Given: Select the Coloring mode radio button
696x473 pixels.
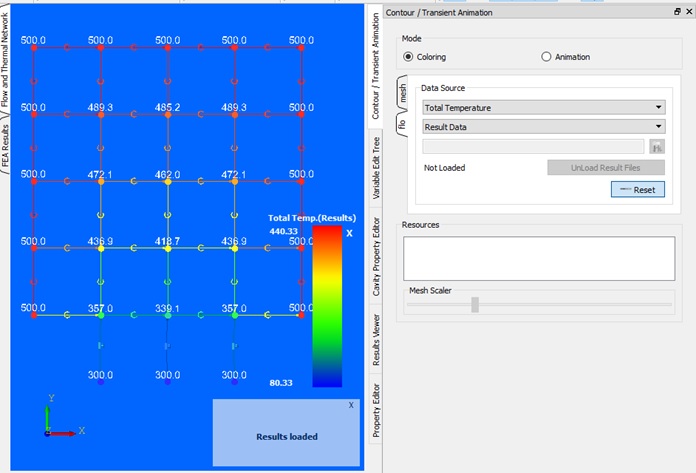Looking at the screenshot, I should click(409, 57).
